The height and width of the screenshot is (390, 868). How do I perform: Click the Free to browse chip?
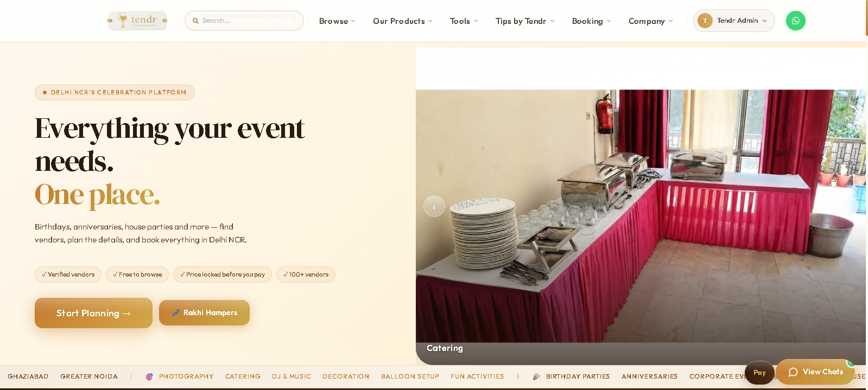coord(137,274)
